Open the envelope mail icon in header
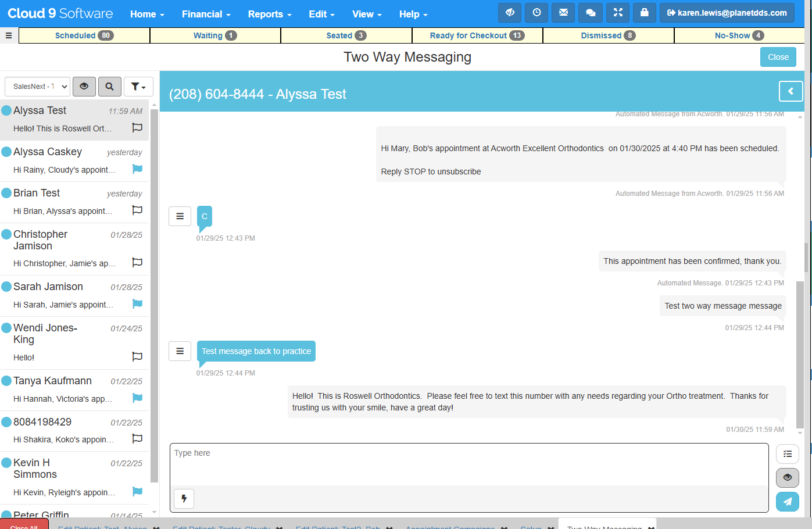The height and width of the screenshot is (529, 812). tap(563, 12)
